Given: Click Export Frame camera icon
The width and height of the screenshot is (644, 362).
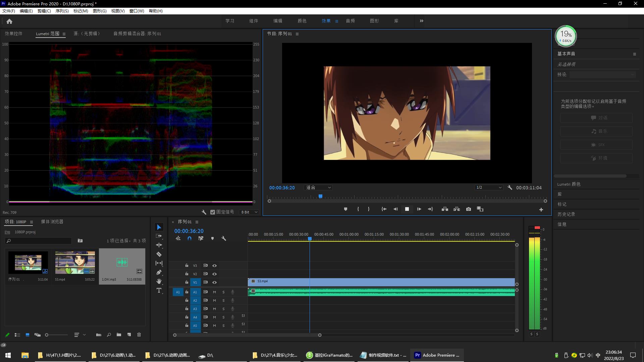Looking at the screenshot, I should 469,209.
